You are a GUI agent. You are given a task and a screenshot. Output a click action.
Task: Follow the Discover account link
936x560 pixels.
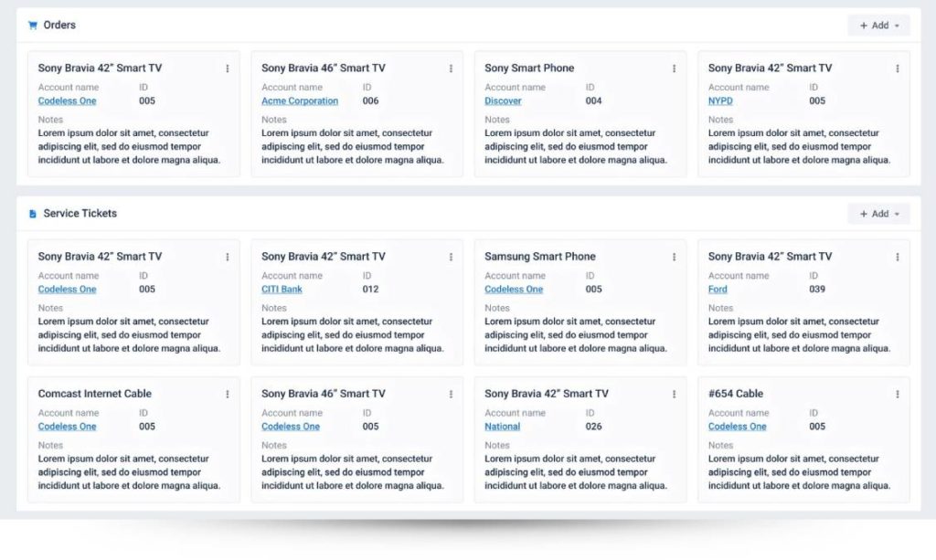[503, 100]
